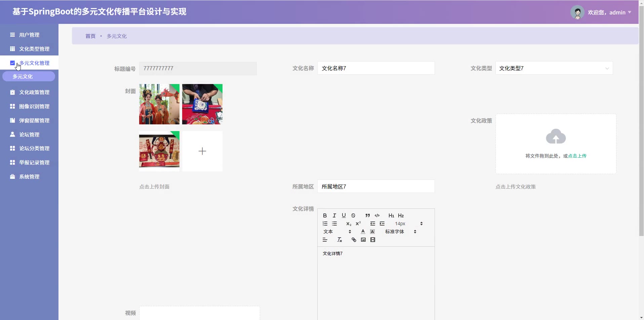The image size is (644, 320).
Task: Insert an image via editor toolbar
Action: tap(363, 240)
